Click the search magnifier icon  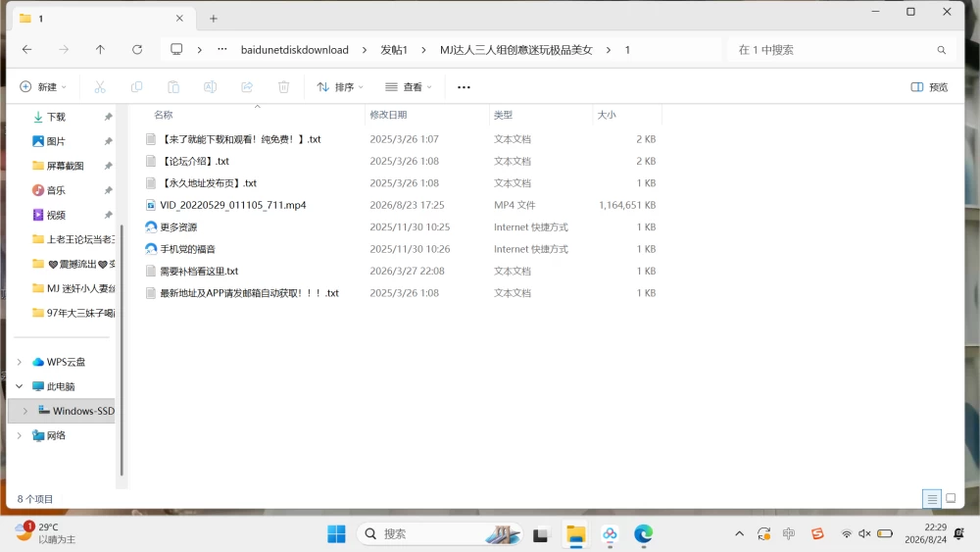pos(941,50)
